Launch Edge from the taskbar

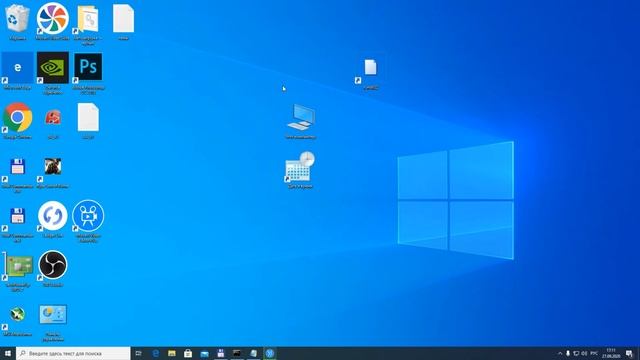click(156, 353)
